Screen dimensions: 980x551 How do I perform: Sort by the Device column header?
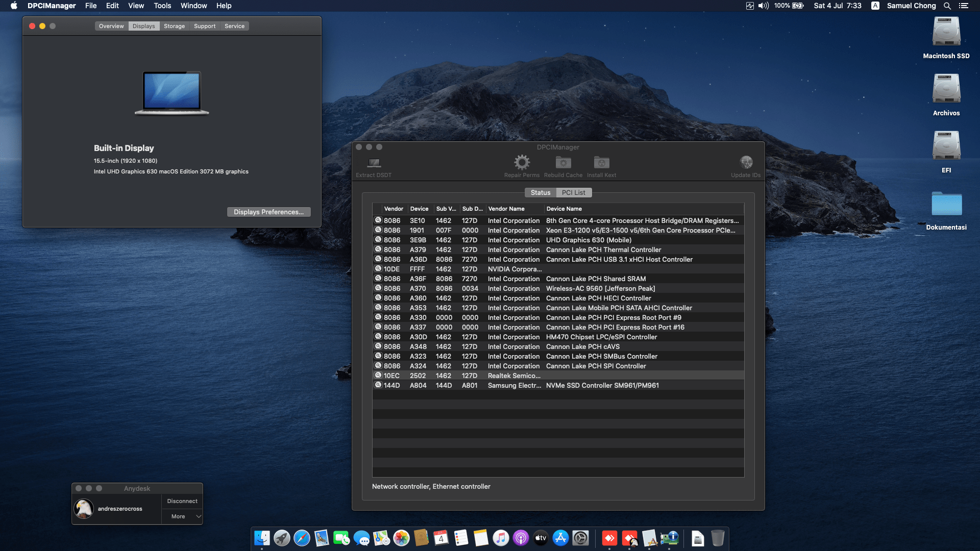click(420, 209)
